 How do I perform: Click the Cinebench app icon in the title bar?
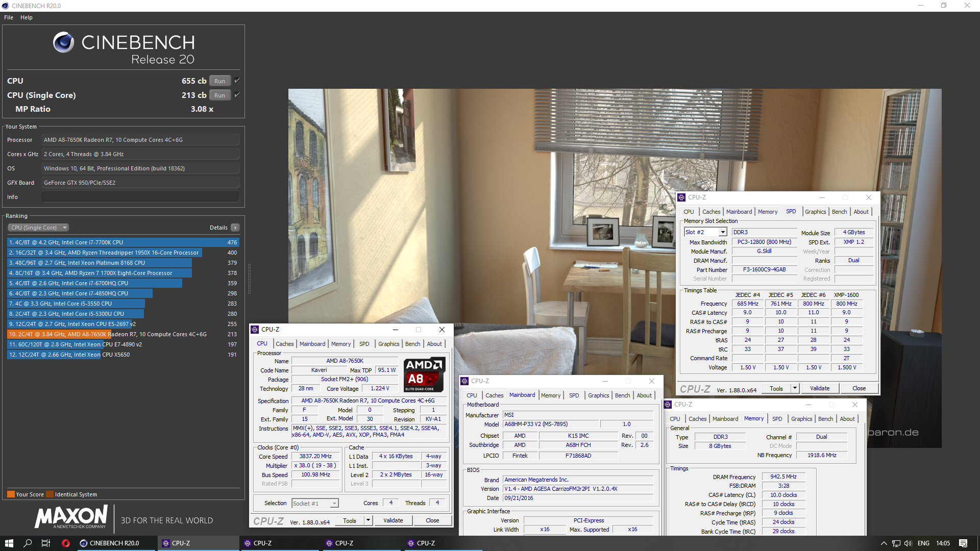[x=5, y=6]
